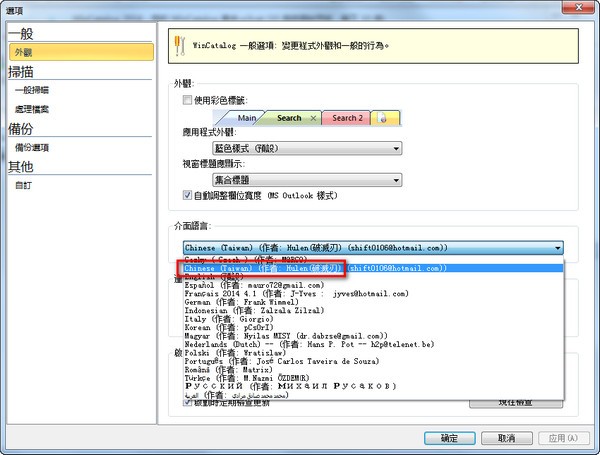Open 一般掃描 settings page
The image size is (600, 455).
point(32,90)
